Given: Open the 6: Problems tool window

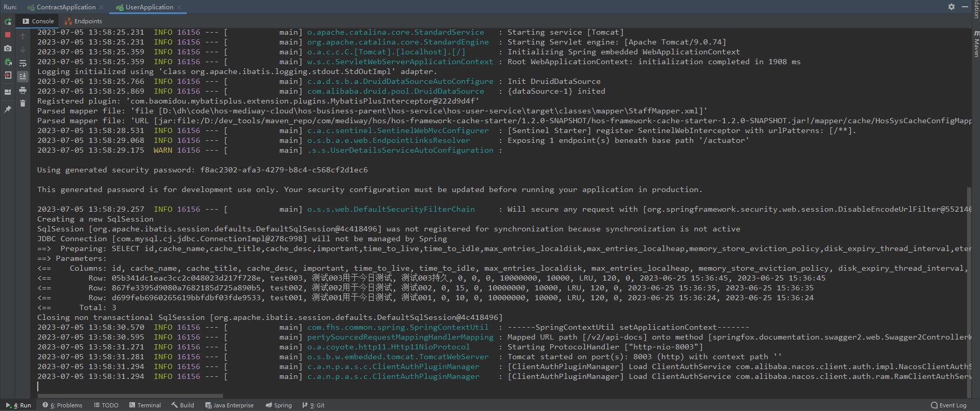Looking at the screenshot, I should pyautogui.click(x=63, y=405).
